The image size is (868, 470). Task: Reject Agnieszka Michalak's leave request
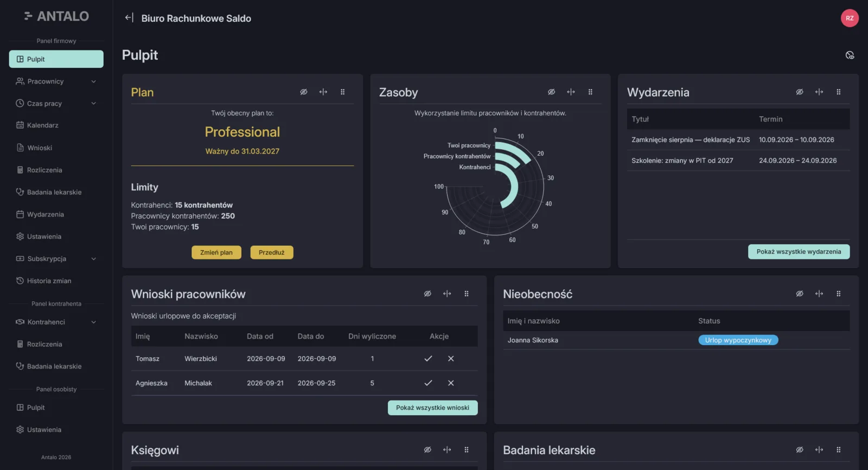pos(451,383)
